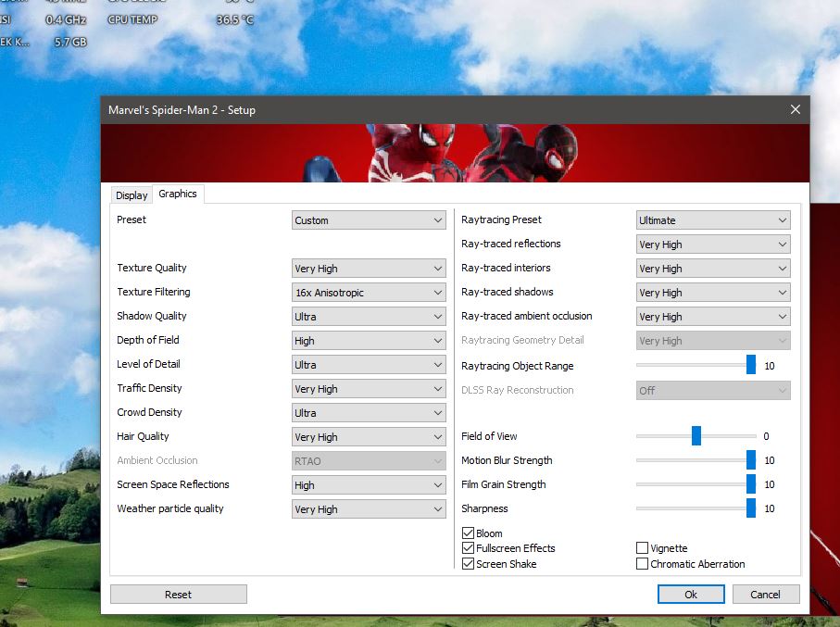Click the Sharpness slider handle
The image size is (840, 627).
[x=751, y=508]
